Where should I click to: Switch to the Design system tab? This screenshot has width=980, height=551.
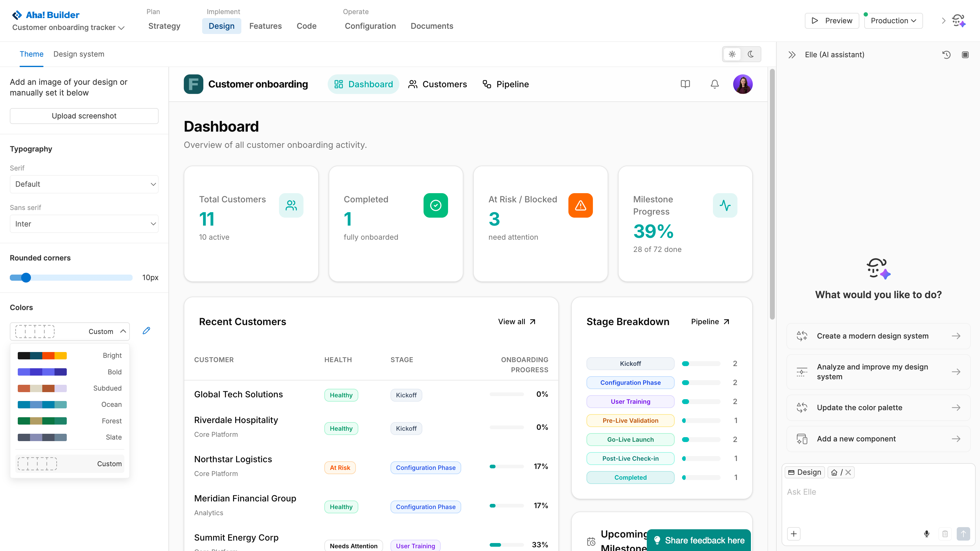(x=79, y=54)
